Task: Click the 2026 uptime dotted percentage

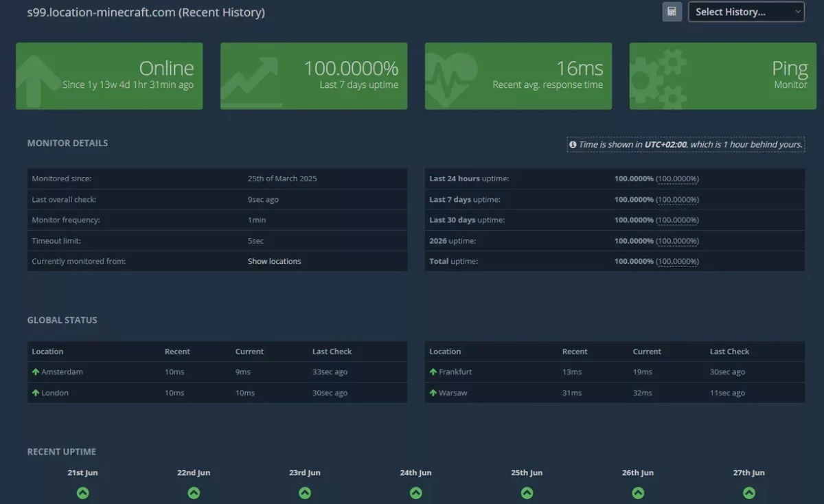Action: (x=677, y=241)
